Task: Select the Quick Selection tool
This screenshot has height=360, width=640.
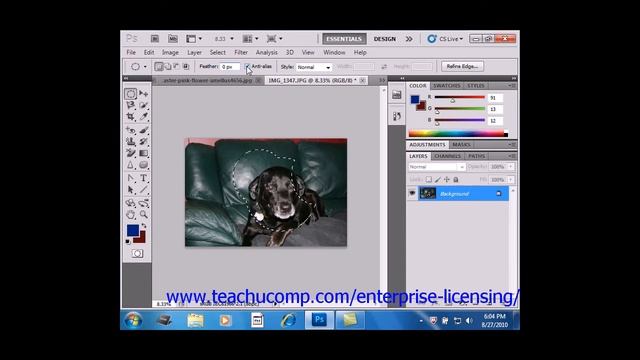Action: 143,105
